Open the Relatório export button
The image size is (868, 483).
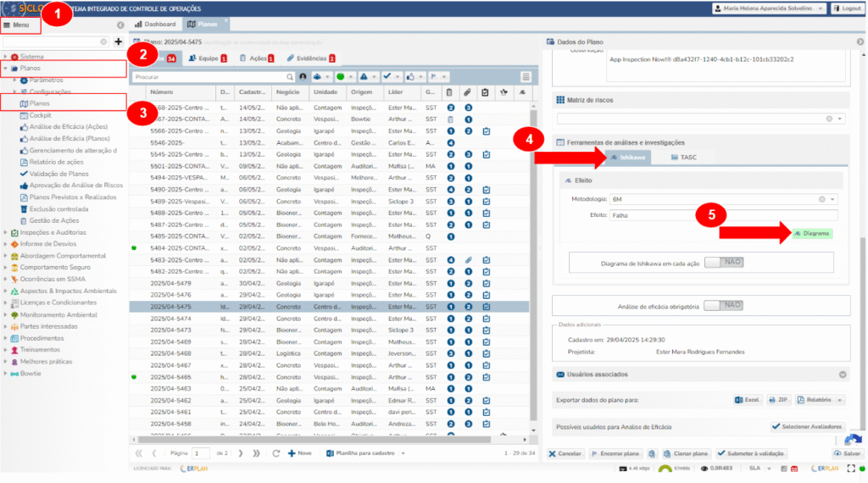(814, 399)
